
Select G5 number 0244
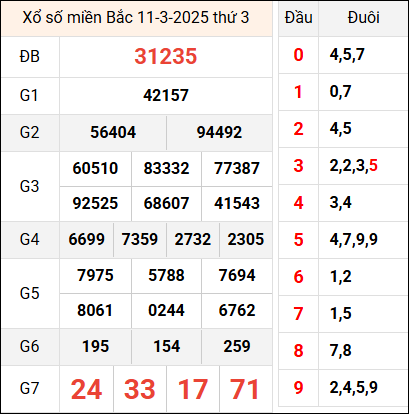(x=166, y=311)
